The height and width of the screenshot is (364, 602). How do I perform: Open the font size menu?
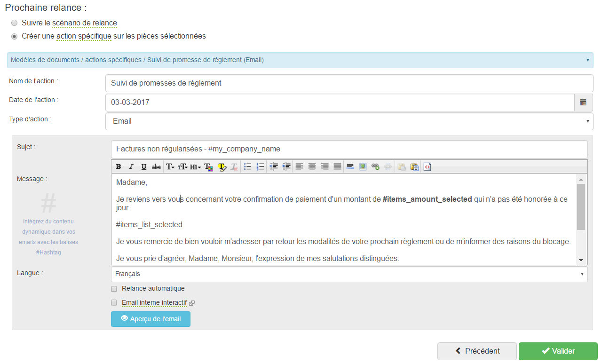pyautogui.click(x=182, y=166)
